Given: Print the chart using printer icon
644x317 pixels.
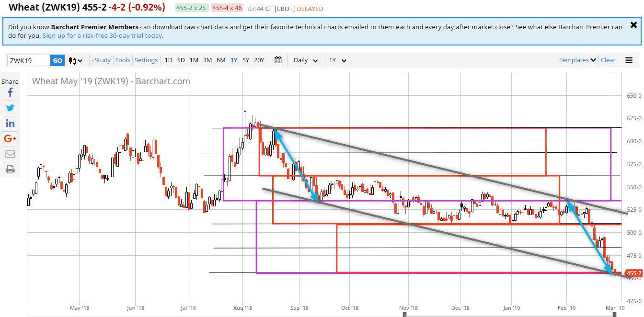Looking at the screenshot, I should click(x=10, y=169).
